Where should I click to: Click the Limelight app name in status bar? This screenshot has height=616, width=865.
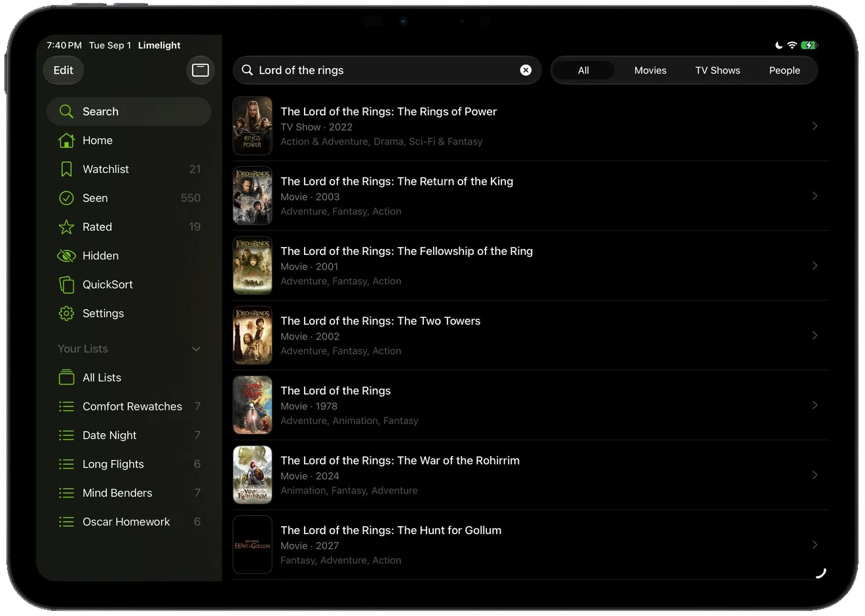pyautogui.click(x=159, y=45)
